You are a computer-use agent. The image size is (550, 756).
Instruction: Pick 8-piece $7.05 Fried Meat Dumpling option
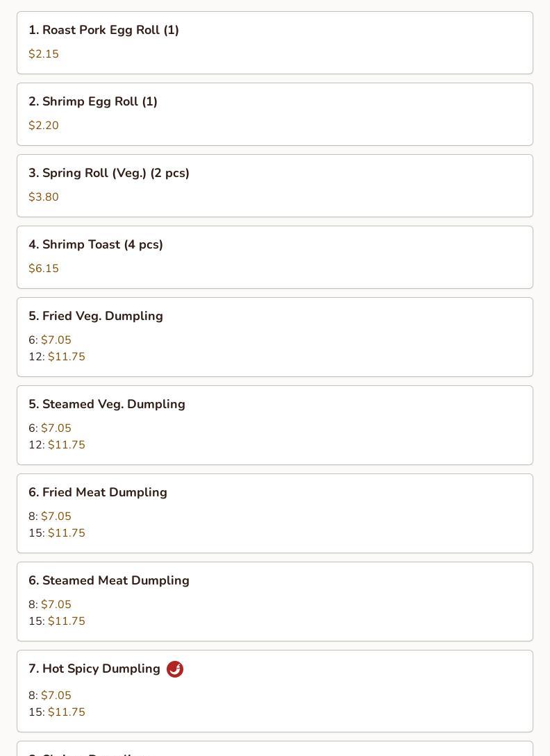point(50,516)
